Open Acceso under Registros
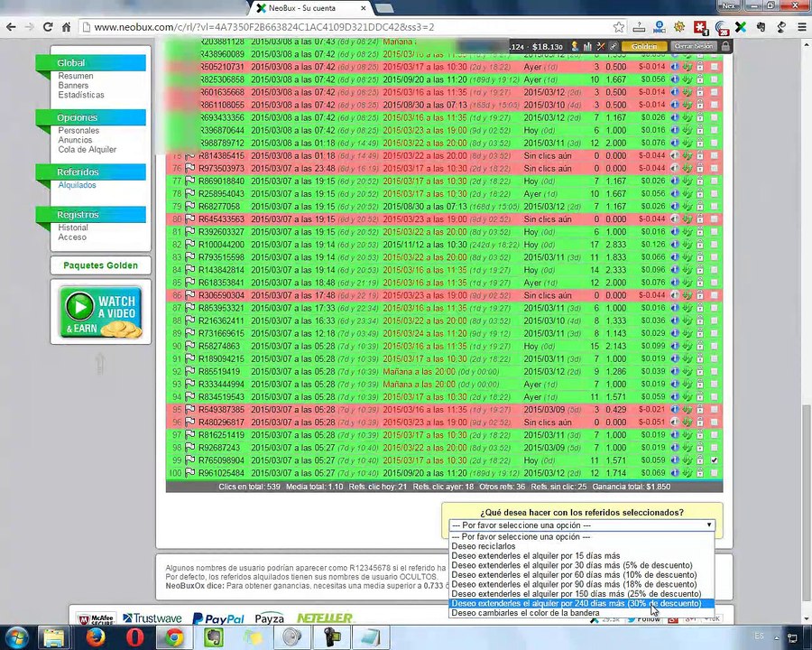Viewport: 812px width, 650px height. click(x=72, y=237)
